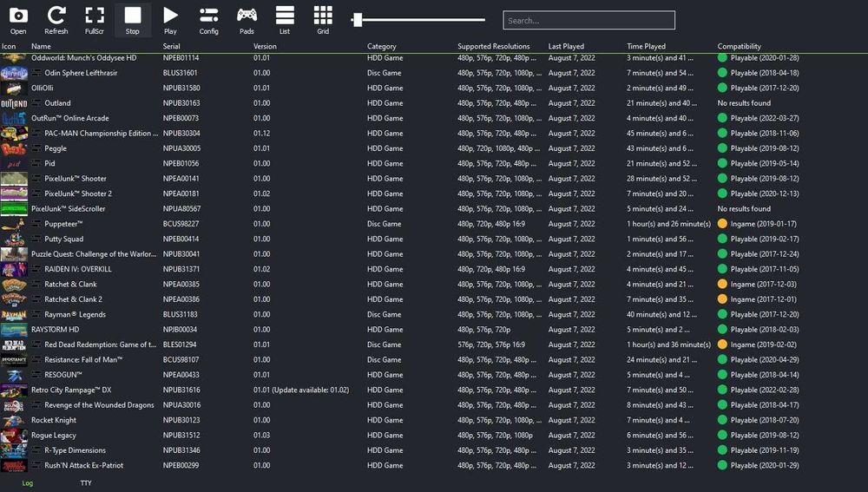Click 'Playable (2022-03-27)' compatibility cell
Viewport: 868px width, 492px height.
(765, 118)
